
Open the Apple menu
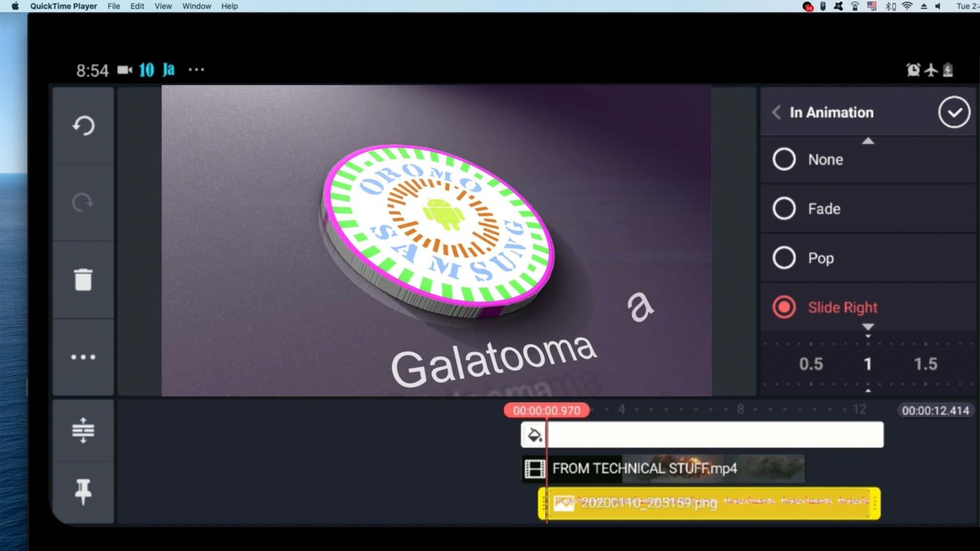coord(15,6)
